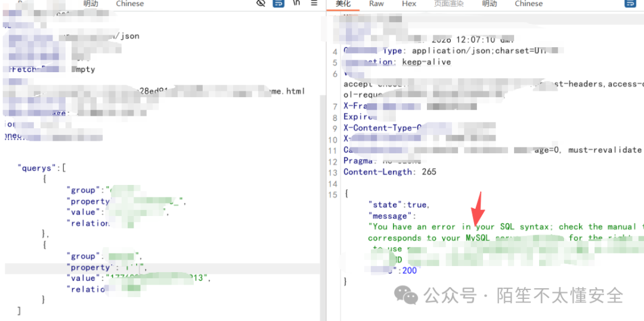644x321 pixels.
Task: Switch to the Raw tab in the response panel
Action: point(376,4)
